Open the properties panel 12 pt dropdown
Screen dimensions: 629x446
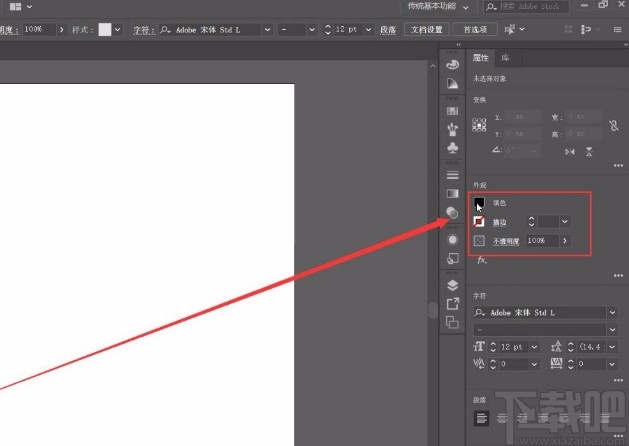pos(534,347)
